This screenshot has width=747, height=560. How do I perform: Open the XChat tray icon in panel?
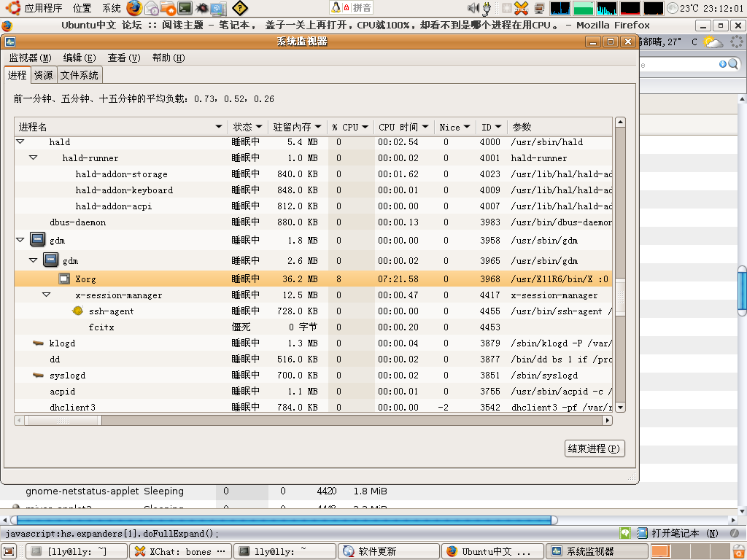coord(521,8)
